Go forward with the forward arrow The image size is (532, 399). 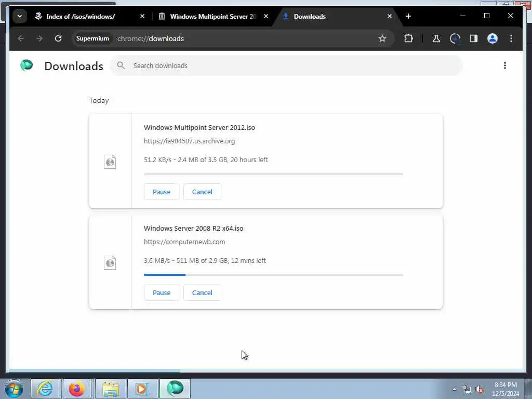coord(39,38)
